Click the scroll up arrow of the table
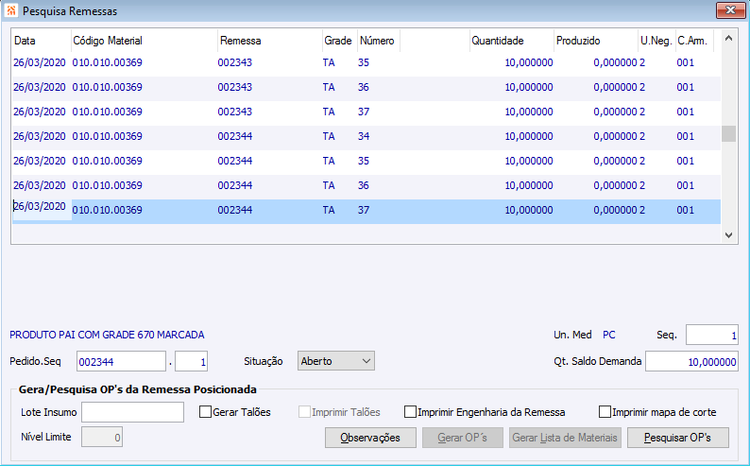The image size is (750, 466). click(x=728, y=38)
